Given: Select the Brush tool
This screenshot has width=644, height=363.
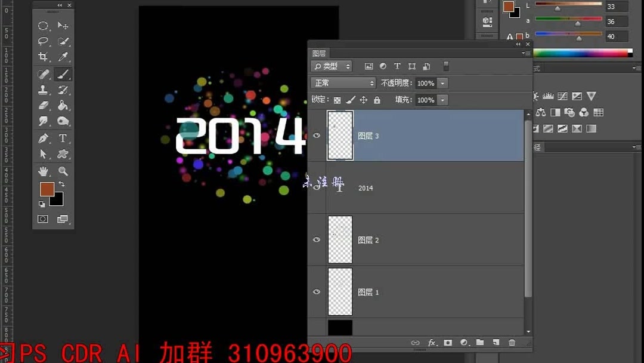Looking at the screenshot, I should 63,73.
